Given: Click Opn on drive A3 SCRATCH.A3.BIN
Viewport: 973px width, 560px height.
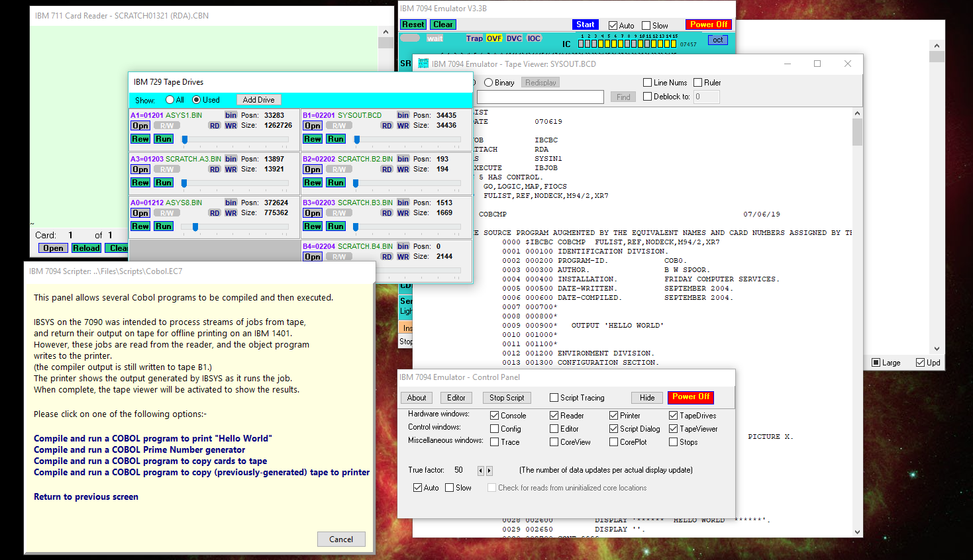Looking at the screenshot, I should click(x=140, y=169).
